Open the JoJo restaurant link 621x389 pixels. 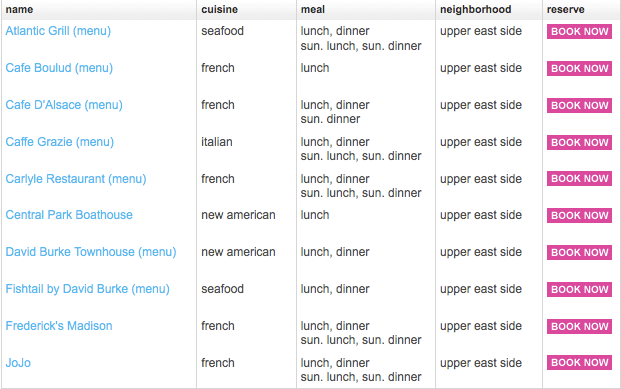point(18,363)
